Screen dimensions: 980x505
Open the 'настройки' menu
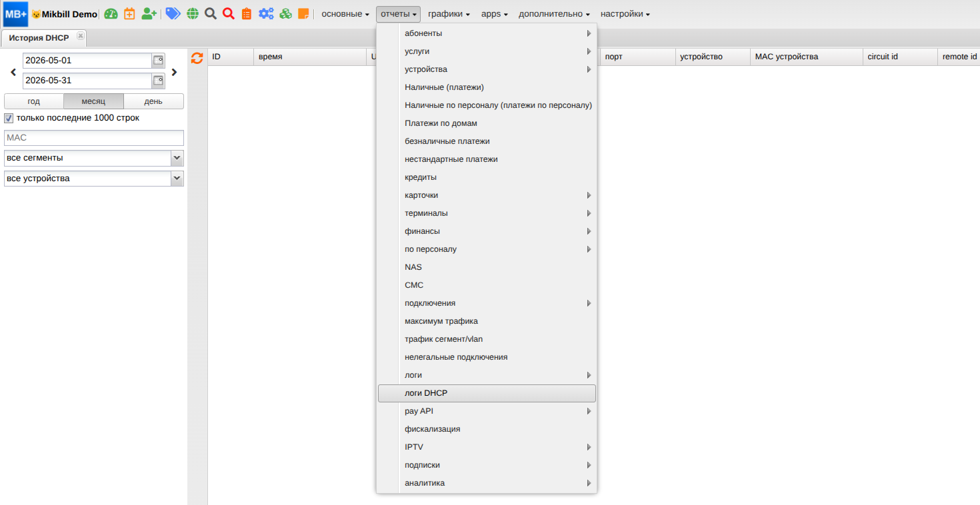click(625, 14)
